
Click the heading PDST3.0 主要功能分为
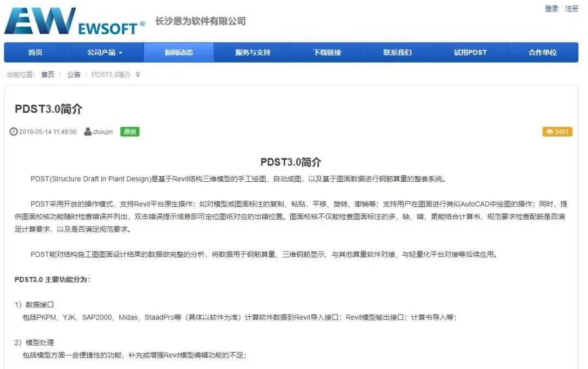tap(52, 280)
